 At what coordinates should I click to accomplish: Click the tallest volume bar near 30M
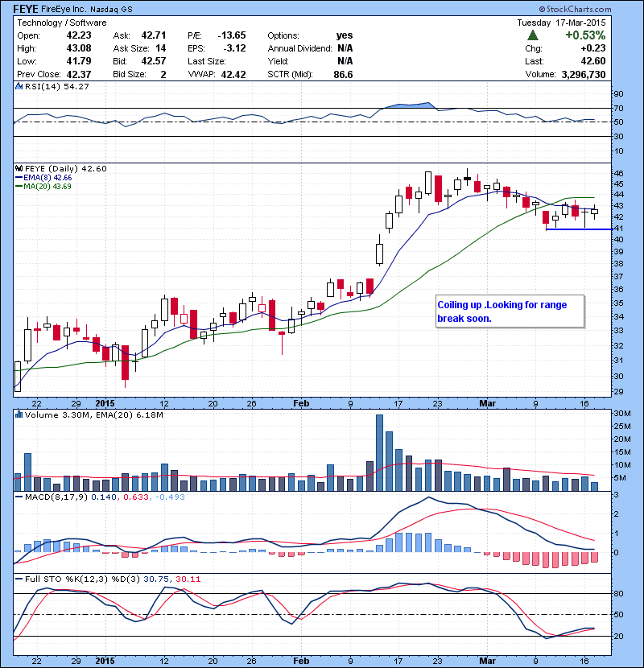pyautogui.click(x=379, y=452)
